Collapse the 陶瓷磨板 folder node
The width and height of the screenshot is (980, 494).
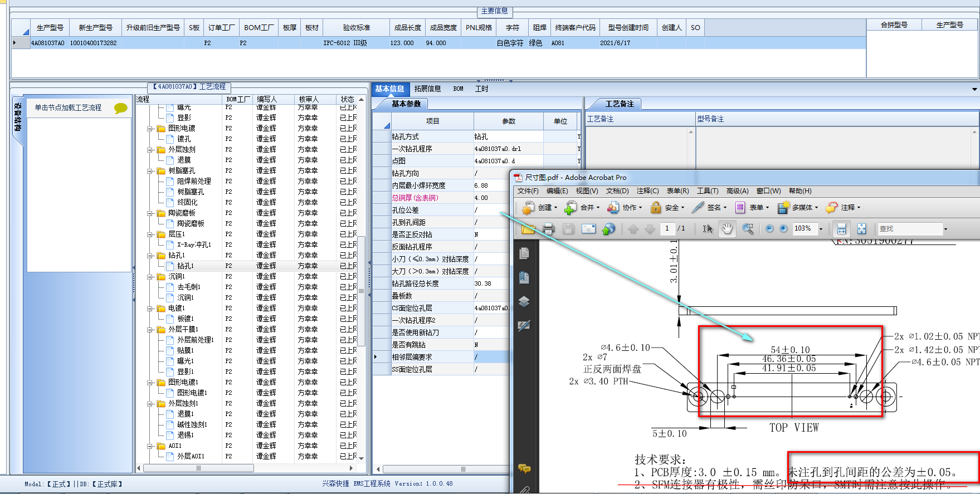pos(150,213)
